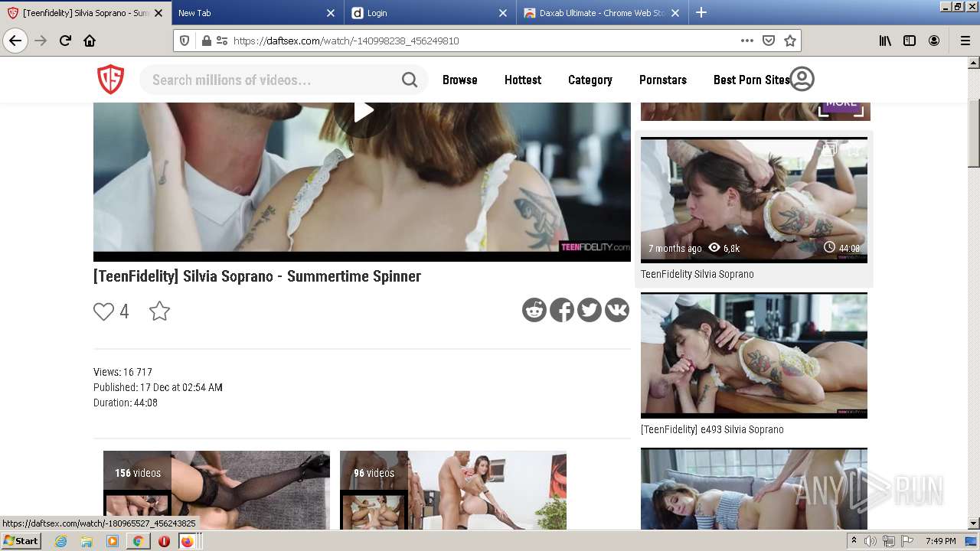Viewport: 980px width, 551px height.
Task: Share the video on VK
Action: pyautogui.click(x=617, y=309)
